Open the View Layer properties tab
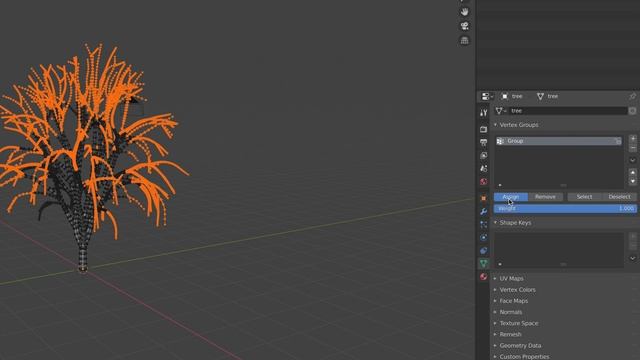The height and width of the screenshot is (360, 640). [483, 156]
